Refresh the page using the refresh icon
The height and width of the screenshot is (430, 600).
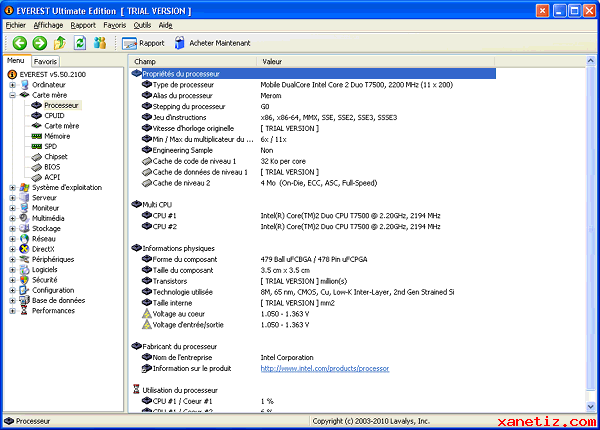80,43
